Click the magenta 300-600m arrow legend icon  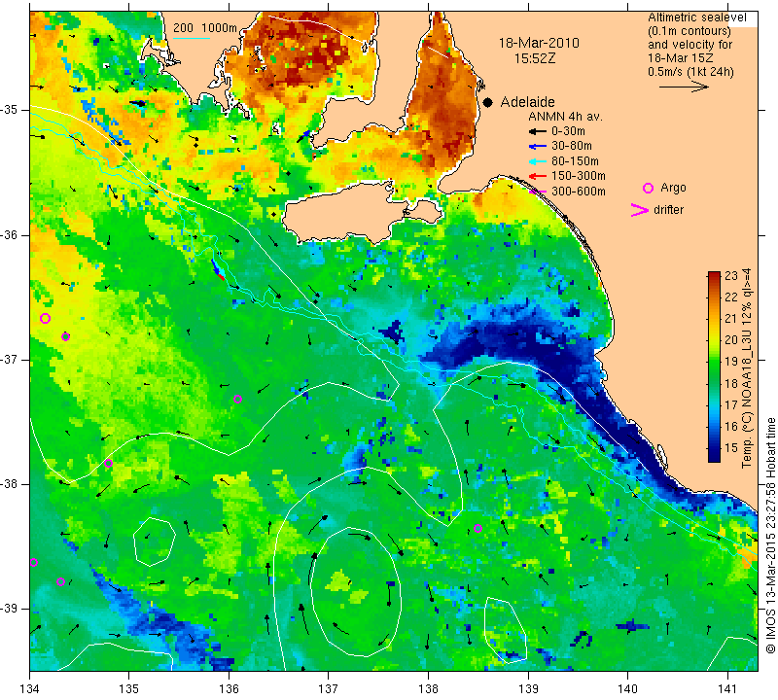tap(538, 192)
